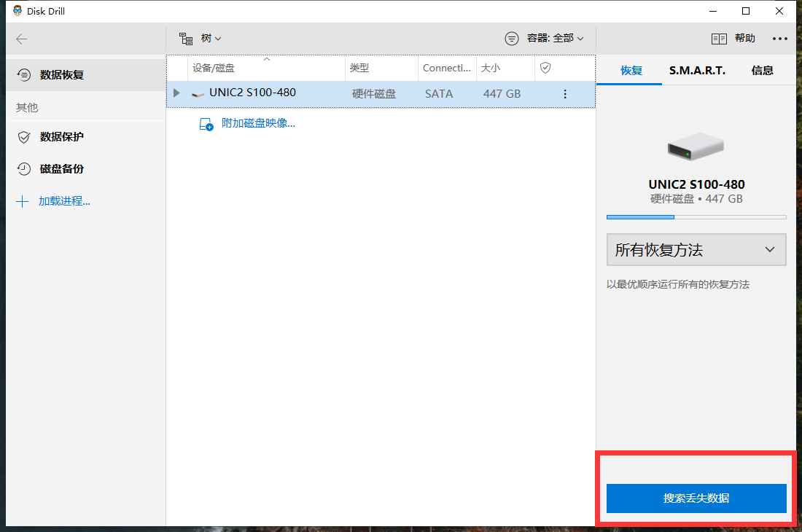Screen dimensions: 802x532
Task: Open UNIC2 S100-480 row options menu
Action: click(564, 94)
